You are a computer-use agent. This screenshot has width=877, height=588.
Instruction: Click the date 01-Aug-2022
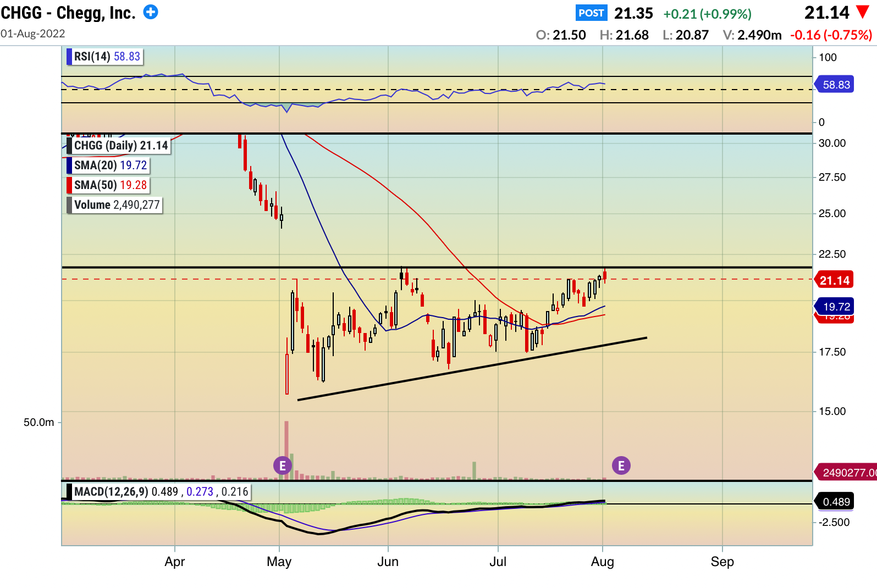pos(33,34)
